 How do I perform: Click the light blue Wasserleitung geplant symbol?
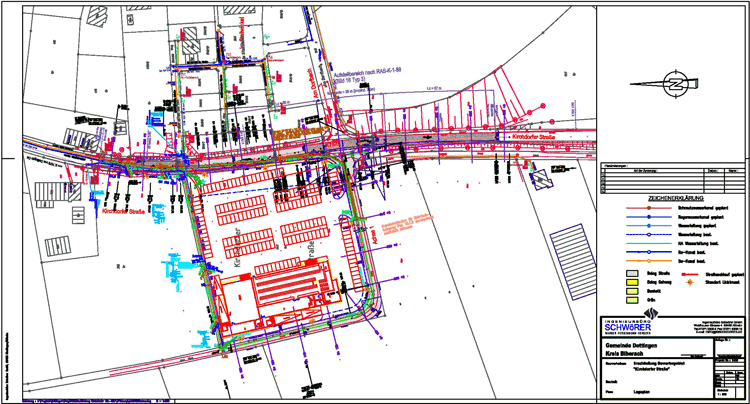[647, 226]
